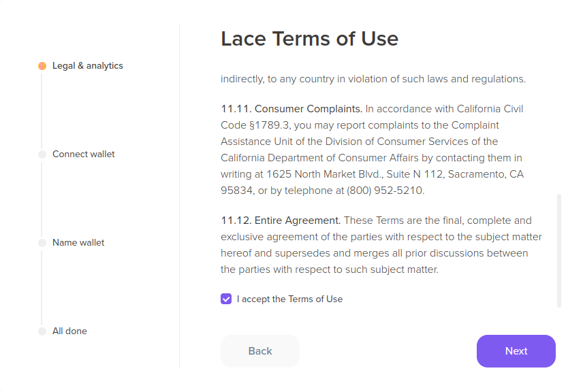The width and height of the screenshot is (568, 392).
Task: Click the Lace Terms of Use heading
Action: (x=309, y=39)
